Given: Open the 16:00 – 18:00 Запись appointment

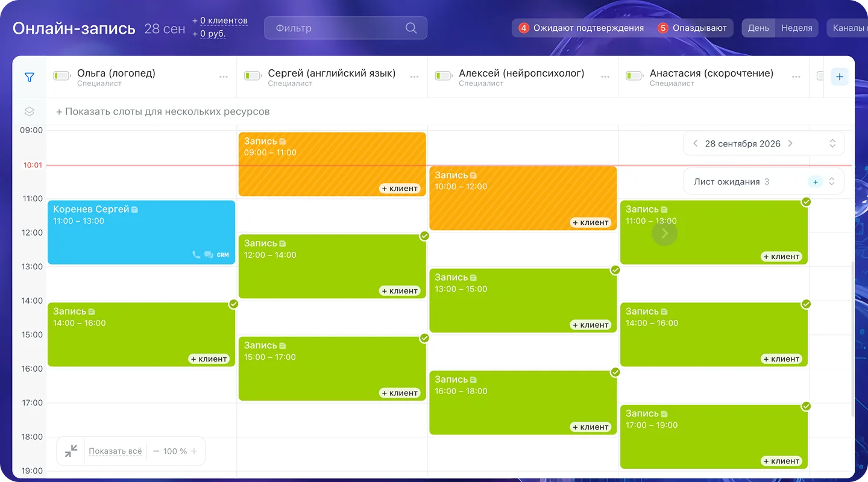Looking at the screenshot, I should 523,402.
